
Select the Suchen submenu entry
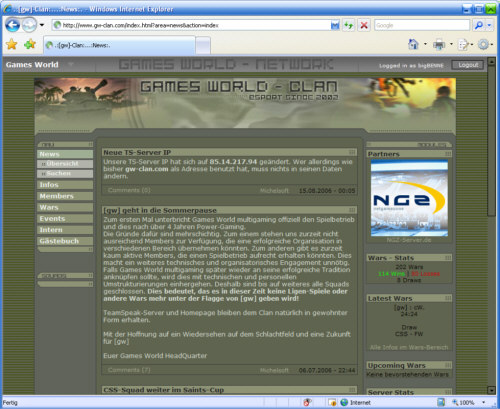pyautogui.click(x=65, y=173)
